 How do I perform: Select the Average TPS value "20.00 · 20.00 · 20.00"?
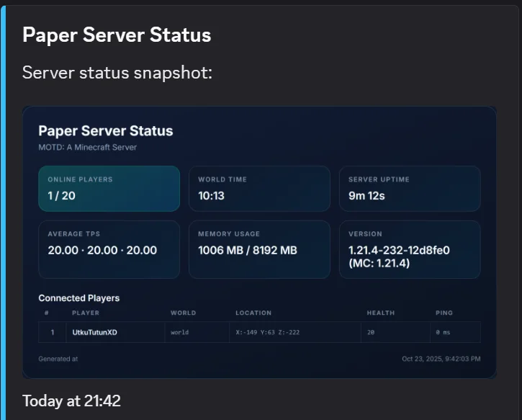click(102, 250)
